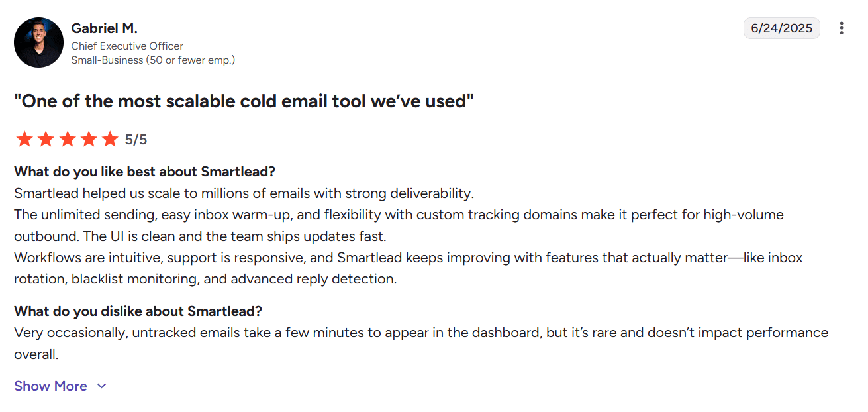Expand the review with Show More
868x412 pixels.
(51, 386)
